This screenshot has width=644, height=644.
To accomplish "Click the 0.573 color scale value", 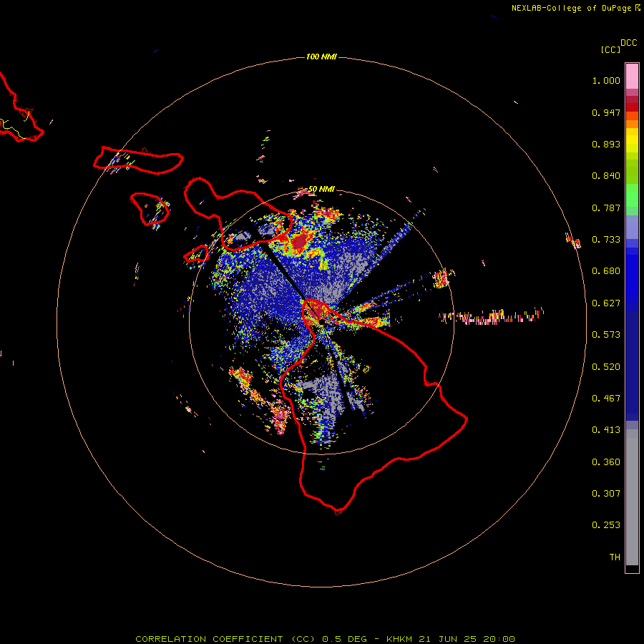I will click(606, 335).
